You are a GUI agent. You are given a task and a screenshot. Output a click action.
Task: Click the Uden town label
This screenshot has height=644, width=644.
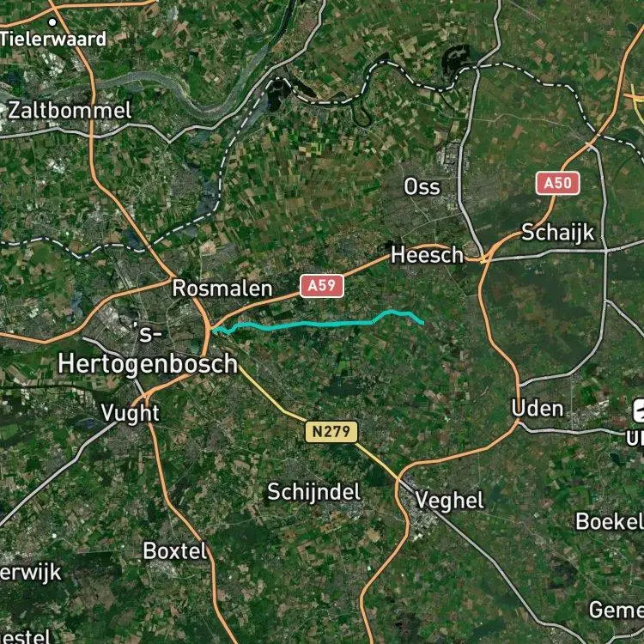click(x=538, y=409)
